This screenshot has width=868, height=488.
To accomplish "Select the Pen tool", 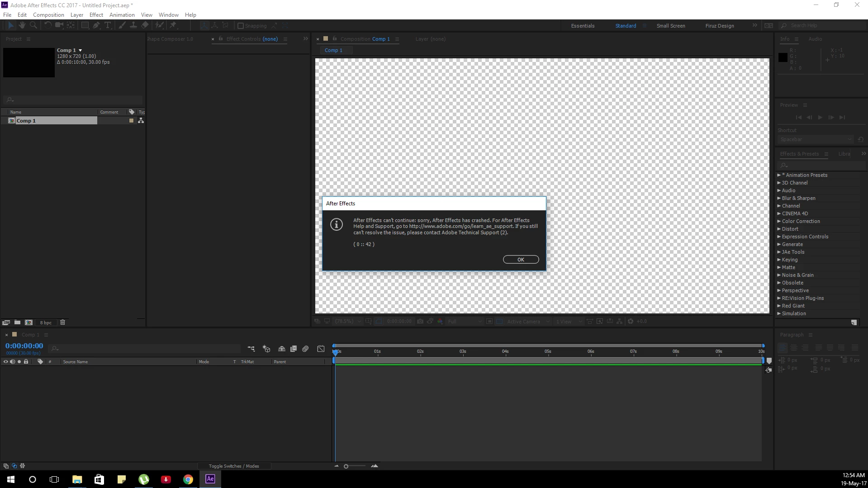I will [96, 25].
